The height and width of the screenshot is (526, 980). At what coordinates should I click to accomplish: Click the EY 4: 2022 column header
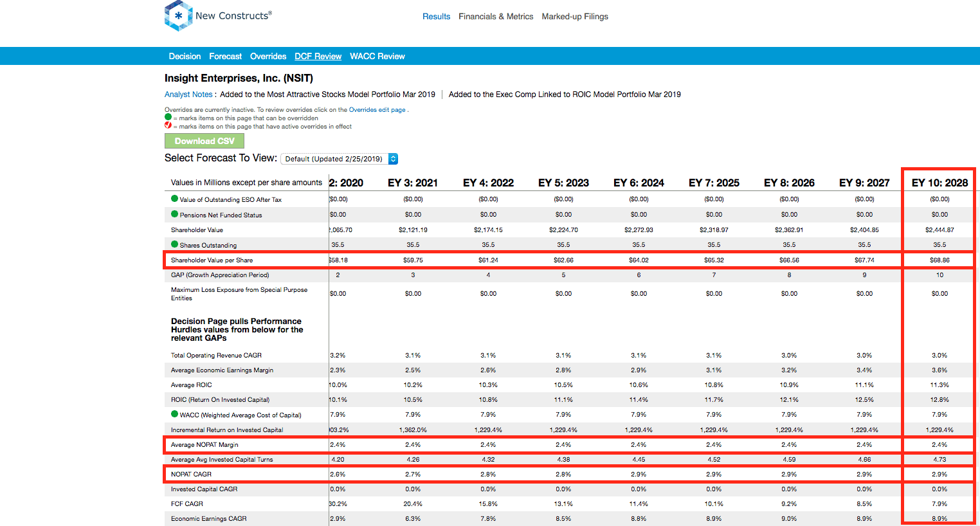488,183
